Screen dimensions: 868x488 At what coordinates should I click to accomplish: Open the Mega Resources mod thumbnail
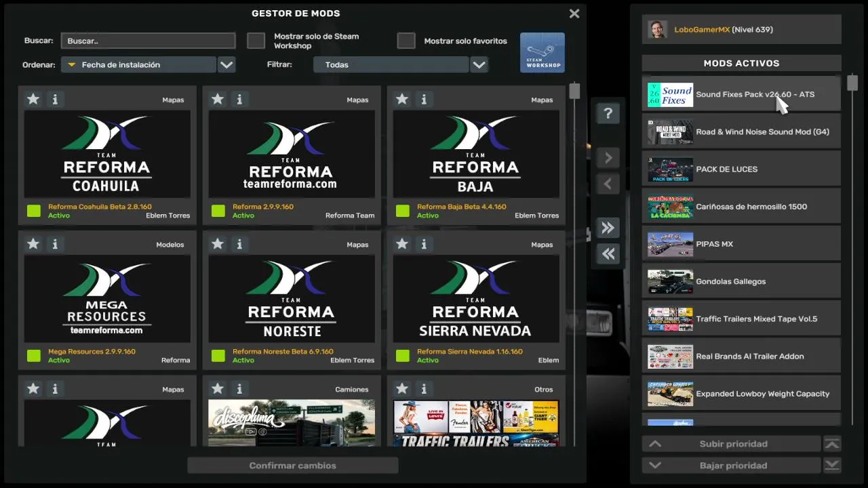coord(107,299)
